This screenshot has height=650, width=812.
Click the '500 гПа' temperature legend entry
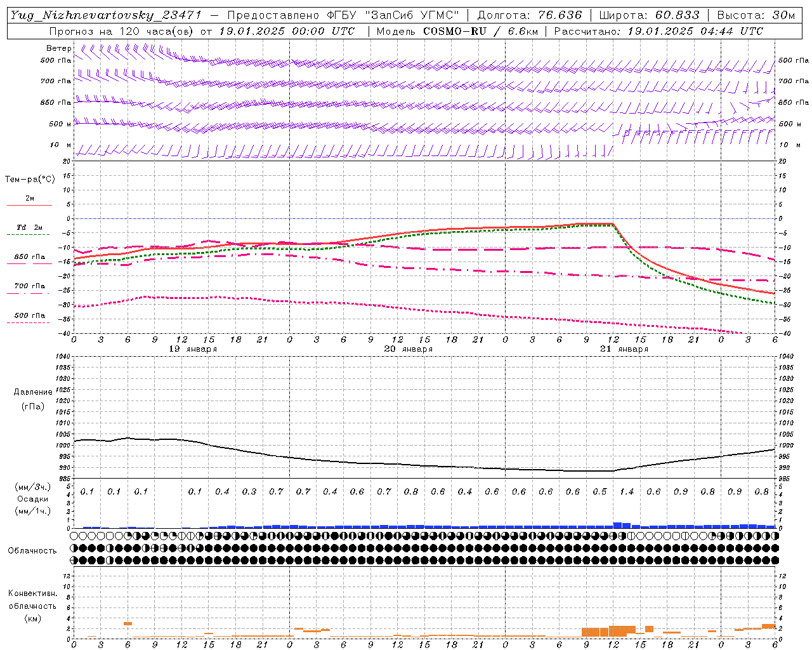point(30,315)
